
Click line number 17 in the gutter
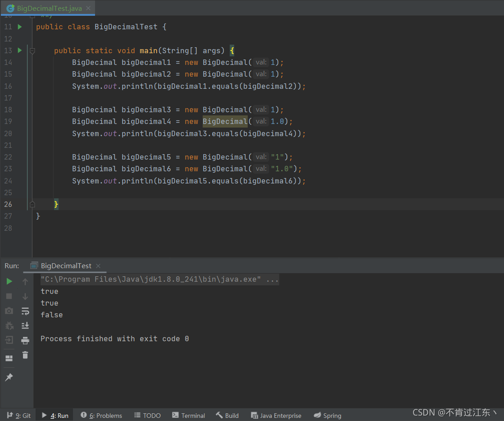coord(8,98)
